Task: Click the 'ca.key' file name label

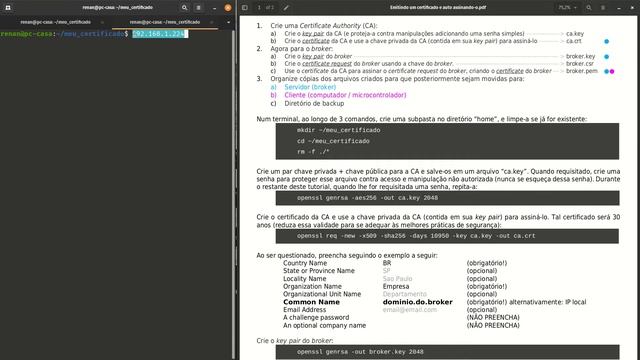Action: (575, 34)
